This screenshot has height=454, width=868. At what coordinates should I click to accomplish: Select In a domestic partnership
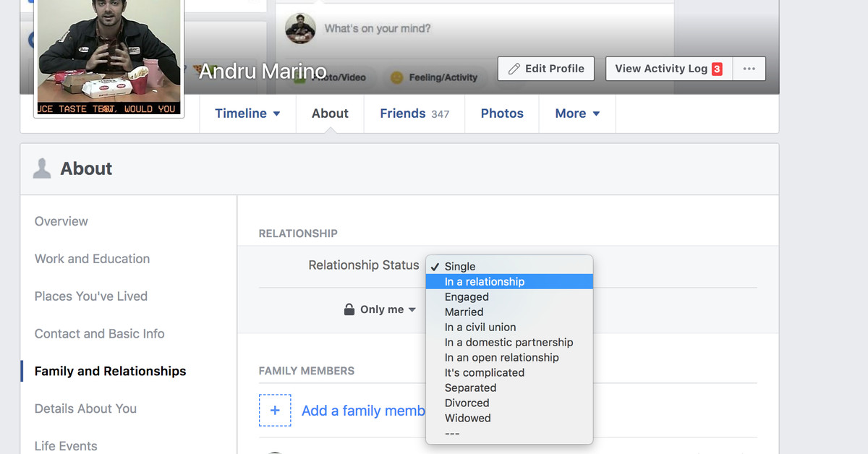(x=509, y=343)
